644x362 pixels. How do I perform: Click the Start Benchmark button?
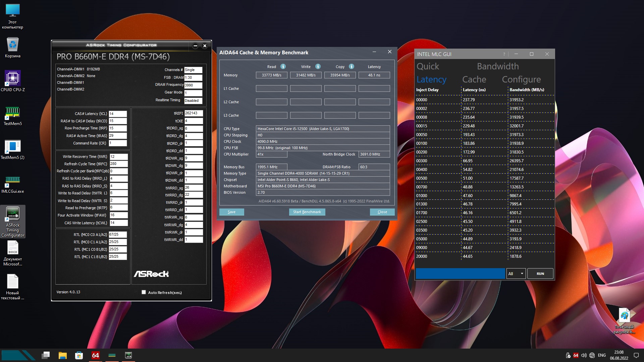307,212
